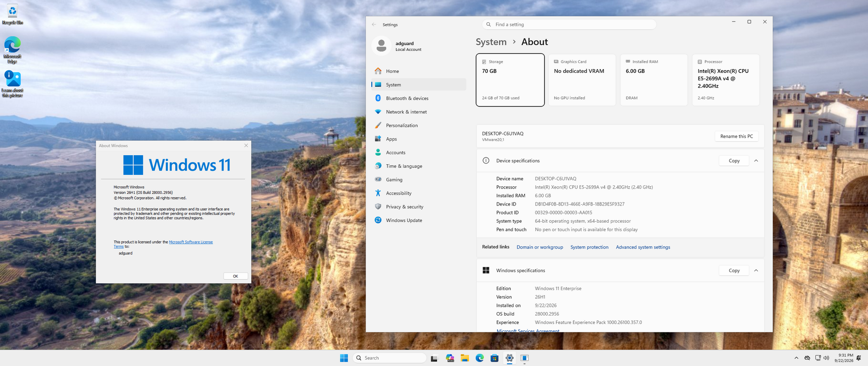Click the Experience pack version text
This screenshot has width=868, height=366.
[588, 323]
